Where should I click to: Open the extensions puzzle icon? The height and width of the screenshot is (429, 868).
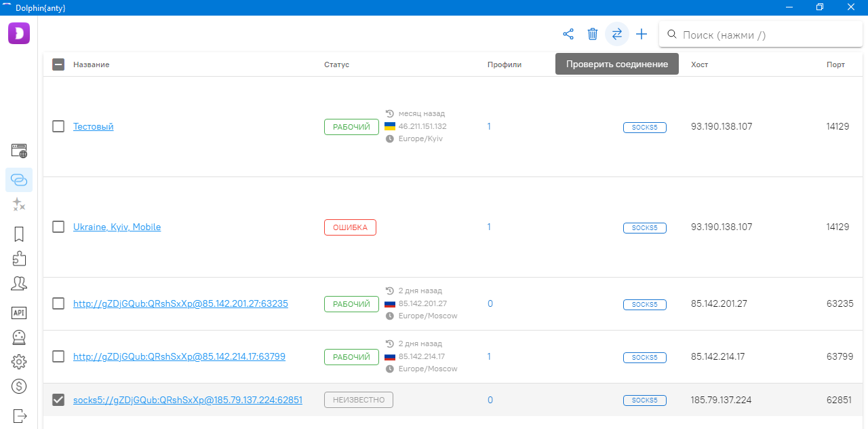19,259
